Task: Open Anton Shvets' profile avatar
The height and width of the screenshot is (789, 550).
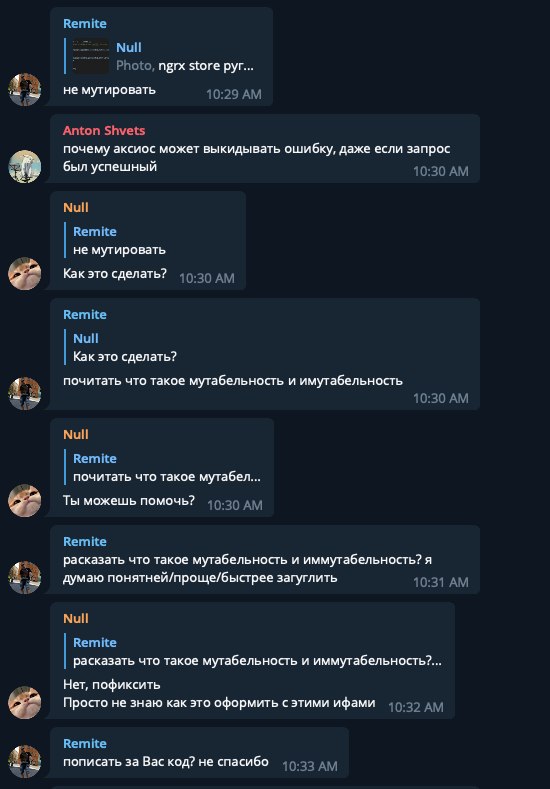Action: 25,167
